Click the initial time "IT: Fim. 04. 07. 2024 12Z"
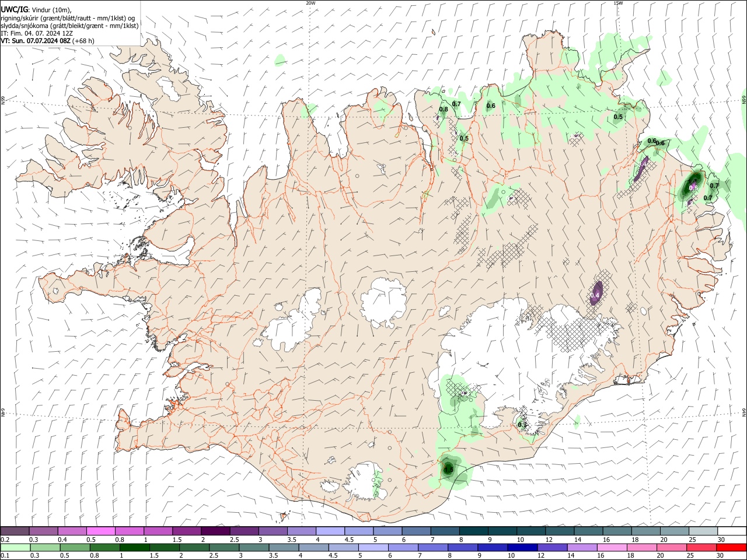747x560 pixels. click(x=37, y=33)
